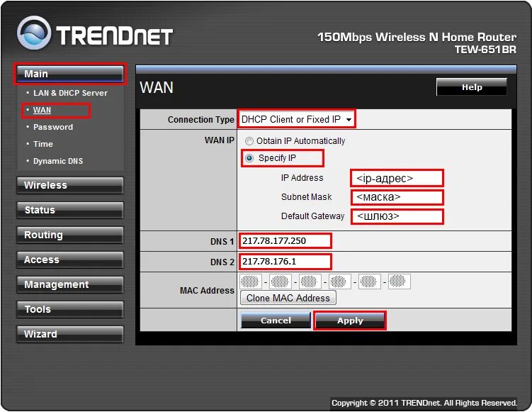532x412 pixels.
Task: Open the Routing menu section
Action: 70,235
